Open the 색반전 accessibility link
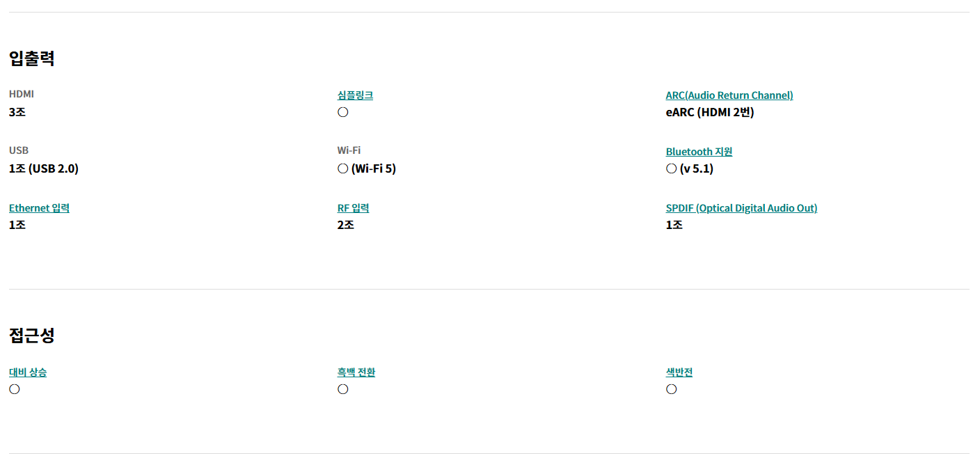Screen dimensions: 980x465 pyautogui.click(x=679, y=372)
